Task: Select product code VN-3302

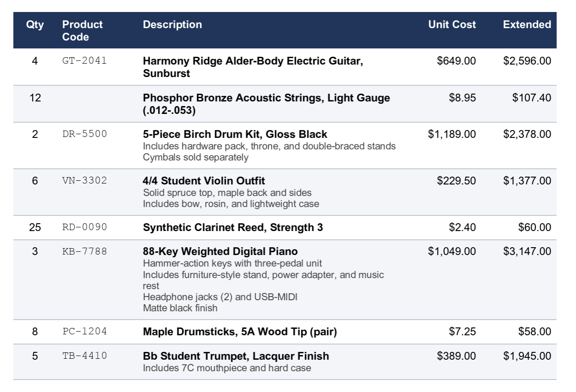Action: 84,180
